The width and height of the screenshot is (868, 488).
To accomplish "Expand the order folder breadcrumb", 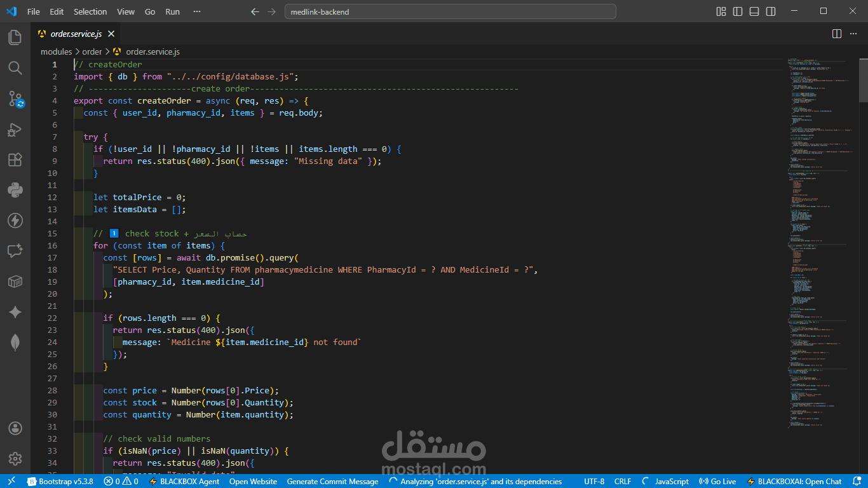I will coord(92,51).
